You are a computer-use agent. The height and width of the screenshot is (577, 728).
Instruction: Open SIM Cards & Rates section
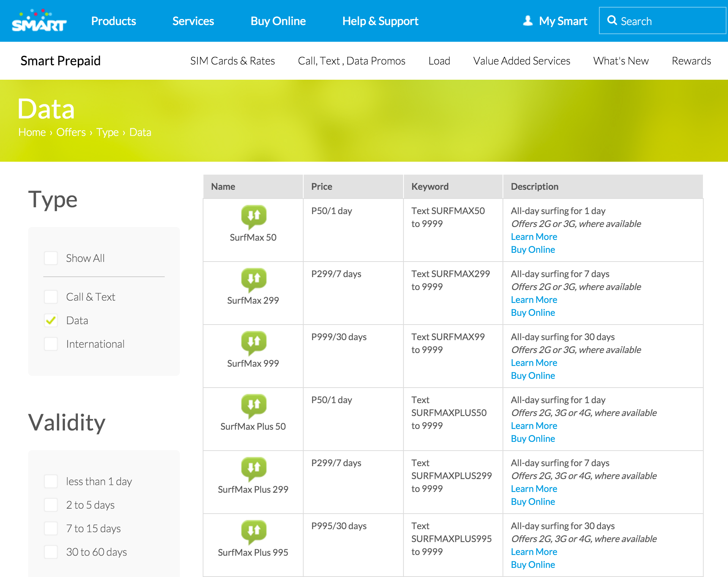pyautogui.click(x=233, y=61)
